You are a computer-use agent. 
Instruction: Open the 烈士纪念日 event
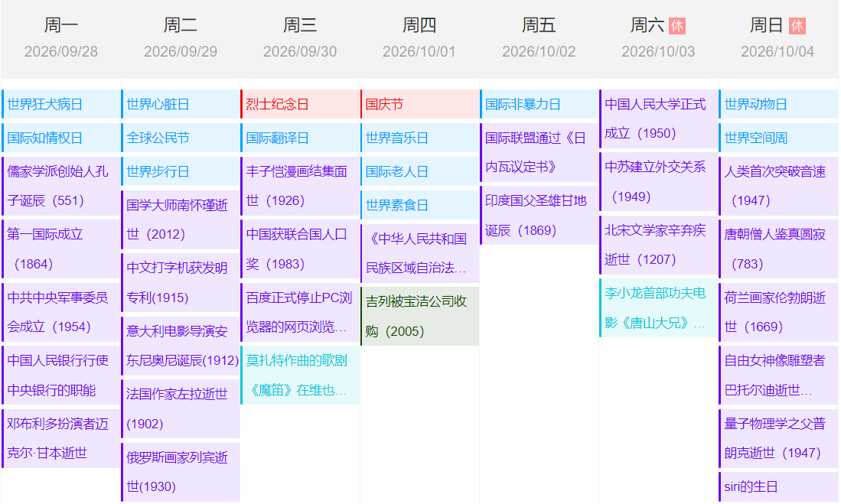click(300, 104)
